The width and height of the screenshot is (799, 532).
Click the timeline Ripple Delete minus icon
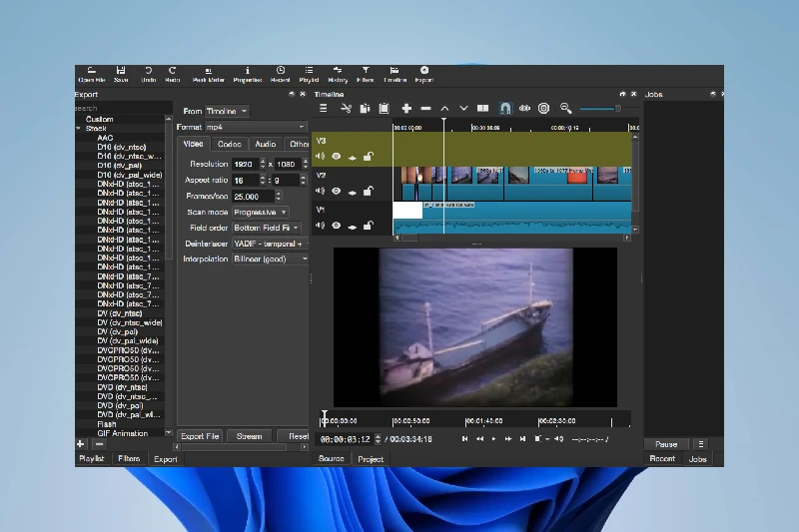coord(426,109)
